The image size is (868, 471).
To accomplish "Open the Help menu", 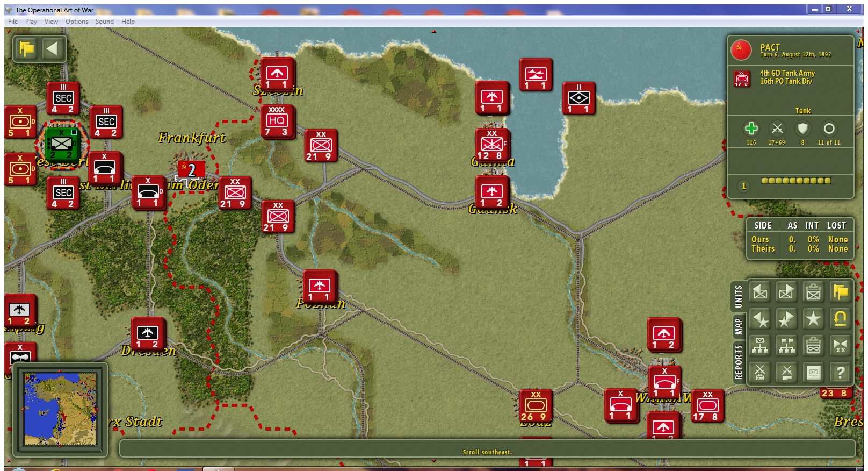I will point(128,22).
